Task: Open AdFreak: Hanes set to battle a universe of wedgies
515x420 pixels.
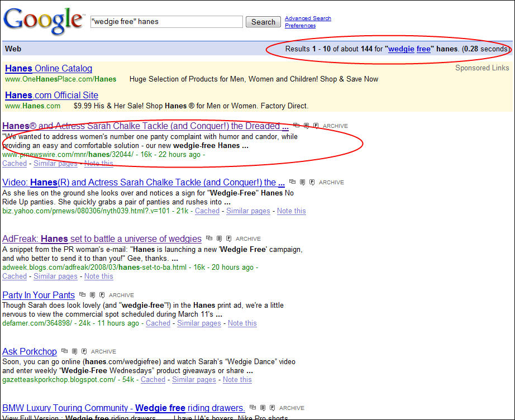Action: 102,238
